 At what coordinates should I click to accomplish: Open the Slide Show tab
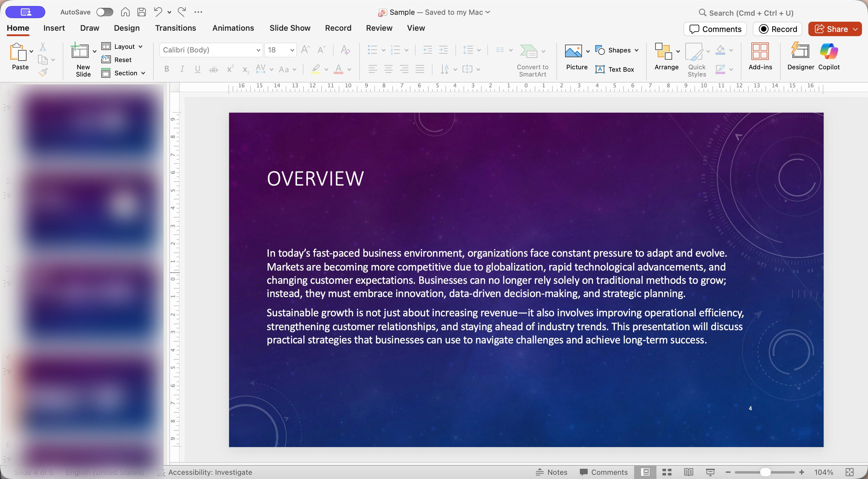(290, 28)
